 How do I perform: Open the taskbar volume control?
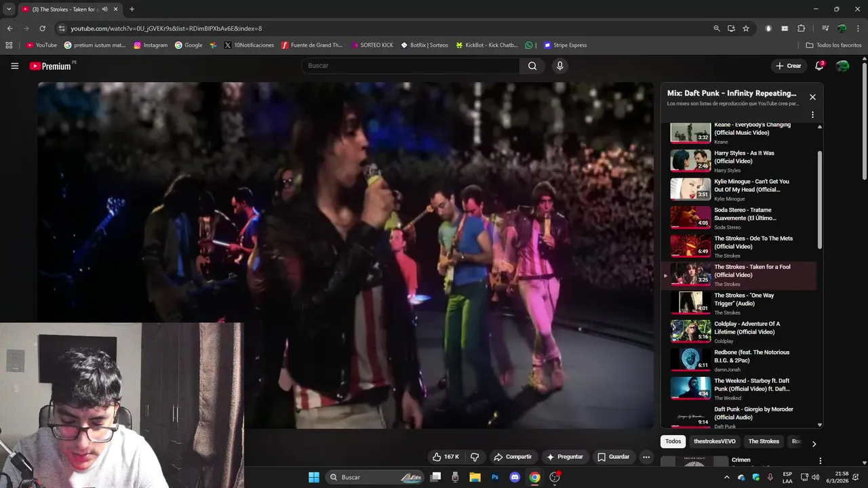tap(815, 477)
